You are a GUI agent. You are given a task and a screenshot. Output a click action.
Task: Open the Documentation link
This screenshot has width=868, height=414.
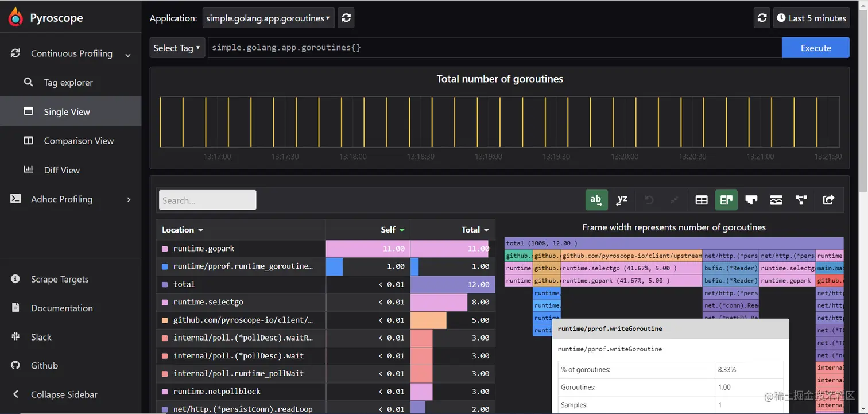coord(62,308)
